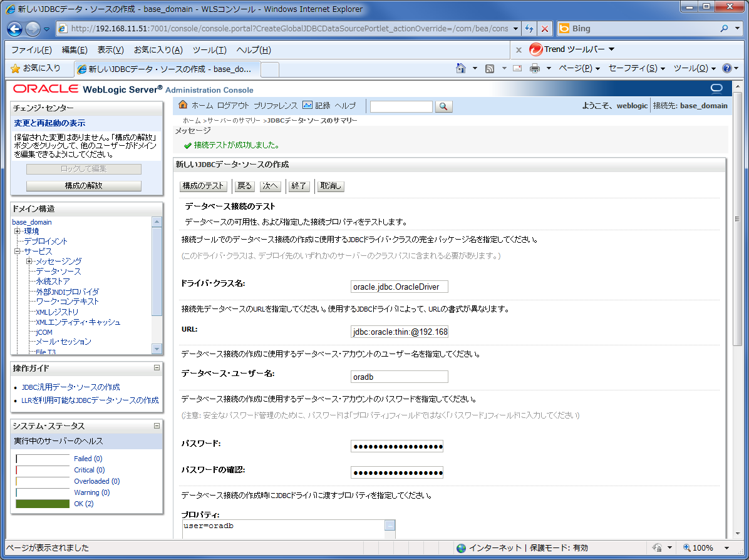Click the IE Home page icon
Image resolution: width=749 pixels, height=560 pixels.
tap(461, 68)
